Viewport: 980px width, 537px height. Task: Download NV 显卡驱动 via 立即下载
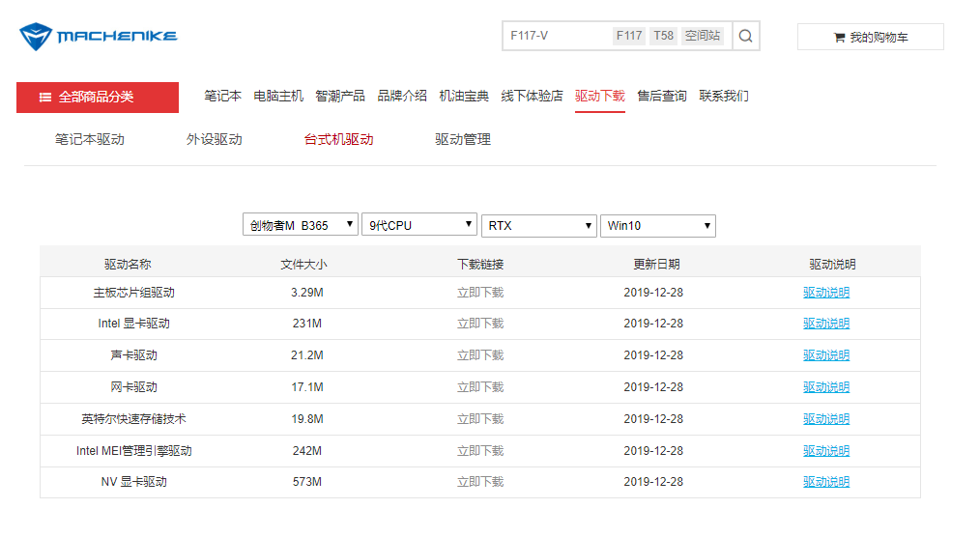click(480, 482)
